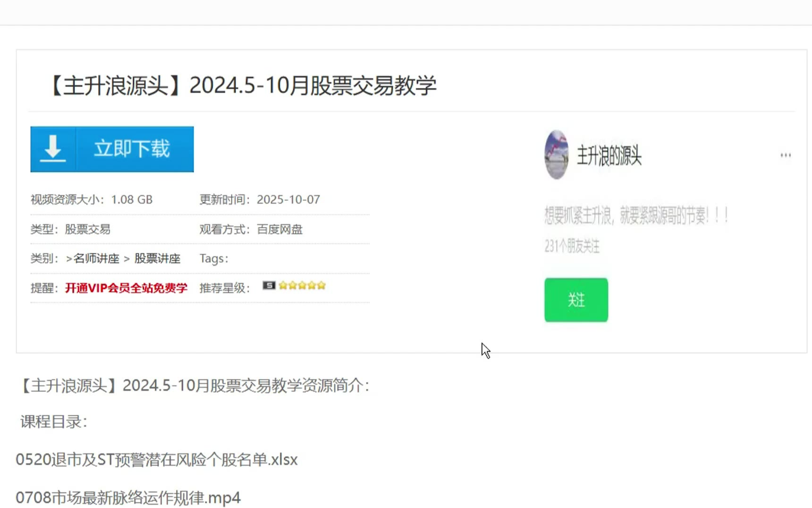Click the red 开通VIP会员全站免费学 link
The image size is (812, 508).
(x=126, y=288)
